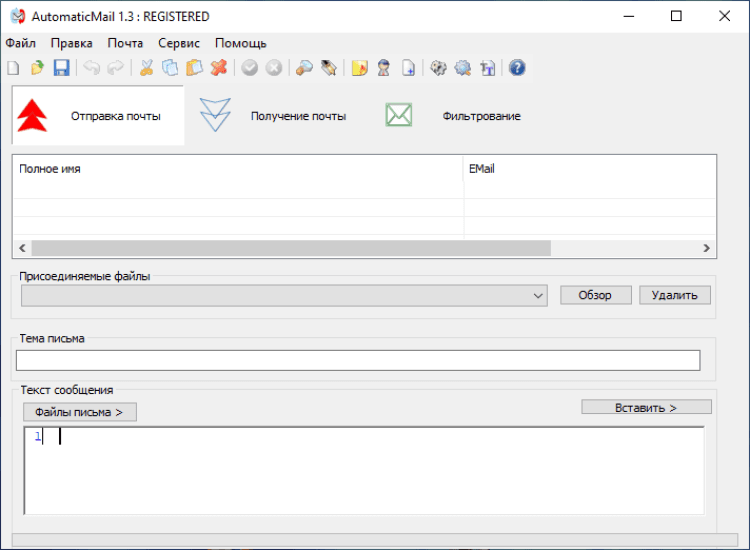Click the Удалить button
750x550 pixels.
click(x=674, y=295)
